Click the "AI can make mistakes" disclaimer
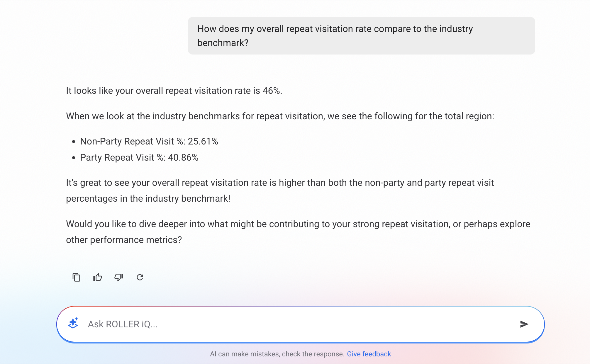590x364 pixels. tap(277, 354)
